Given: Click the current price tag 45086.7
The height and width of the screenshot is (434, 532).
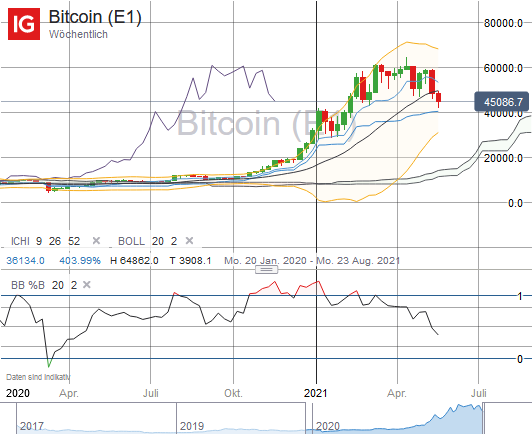Looking at the screenshot, I should coord(501,101).
